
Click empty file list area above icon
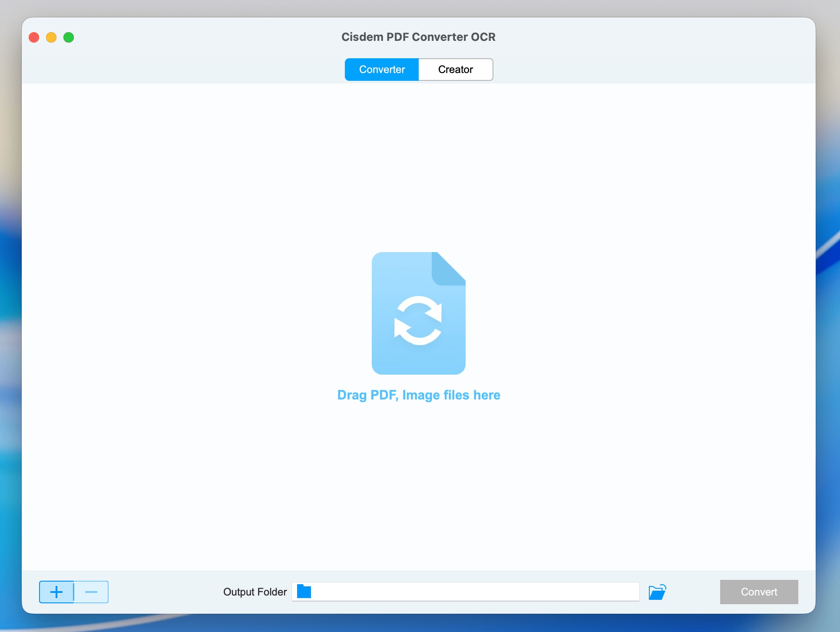pyautogui.click(x=419, y=165)
